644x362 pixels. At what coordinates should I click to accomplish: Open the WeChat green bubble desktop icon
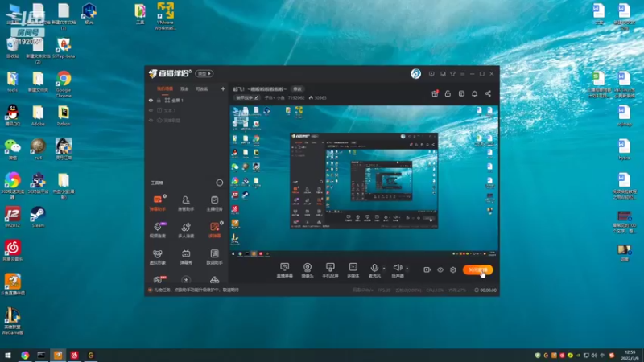[x=13, y=149]
